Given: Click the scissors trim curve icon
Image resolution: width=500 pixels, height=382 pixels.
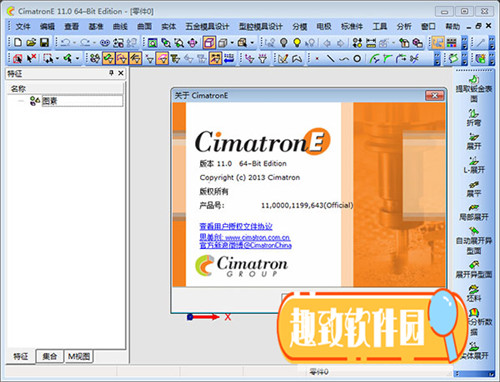Looking at the screenshot, I should [x=414, y=59].
